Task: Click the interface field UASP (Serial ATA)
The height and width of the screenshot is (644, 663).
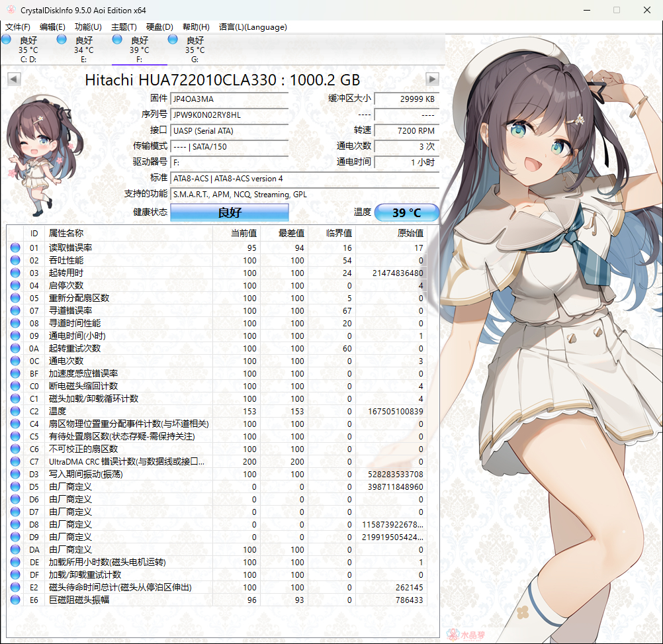Action: click(230, 130)
